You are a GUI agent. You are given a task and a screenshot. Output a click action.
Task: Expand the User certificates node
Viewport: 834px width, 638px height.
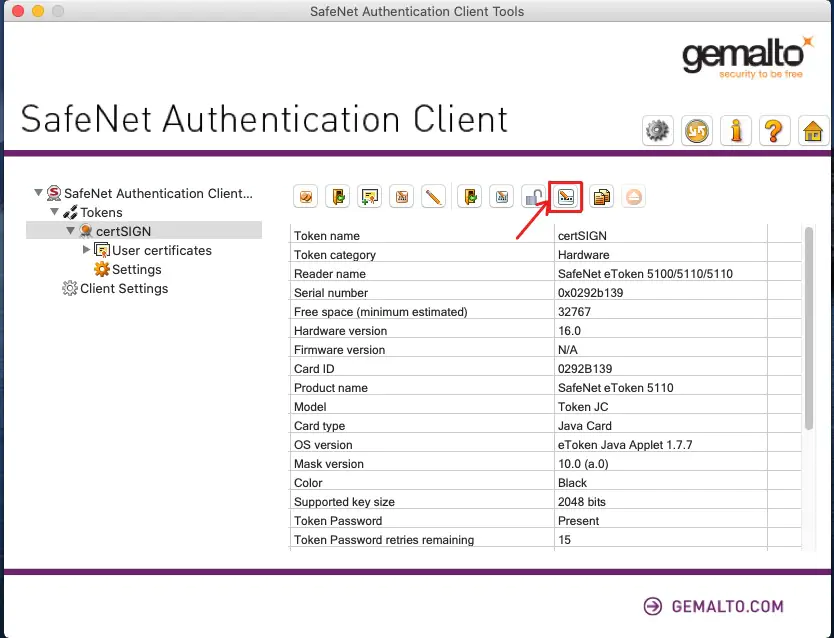86,250
